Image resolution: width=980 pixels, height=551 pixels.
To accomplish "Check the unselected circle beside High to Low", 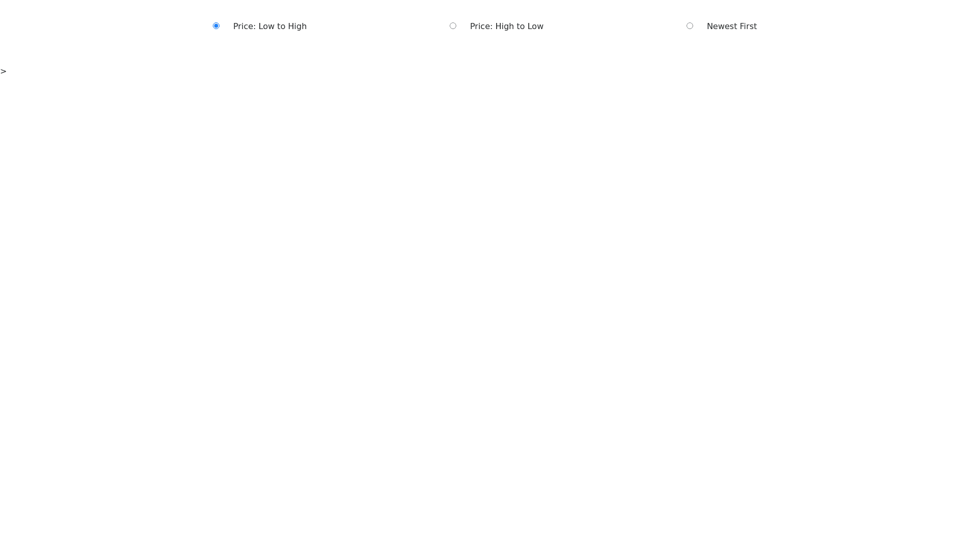I will coord(453,26).
